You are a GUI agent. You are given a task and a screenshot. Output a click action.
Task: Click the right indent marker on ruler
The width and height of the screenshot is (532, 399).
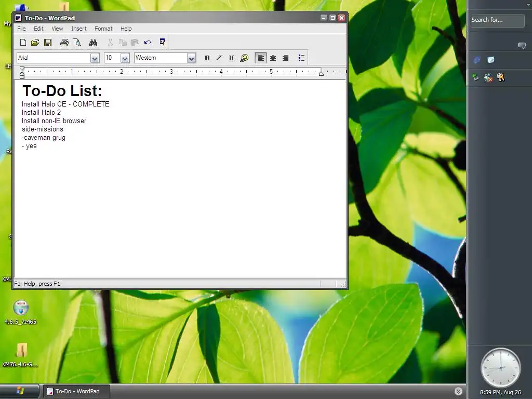click(x=321, y=74)
